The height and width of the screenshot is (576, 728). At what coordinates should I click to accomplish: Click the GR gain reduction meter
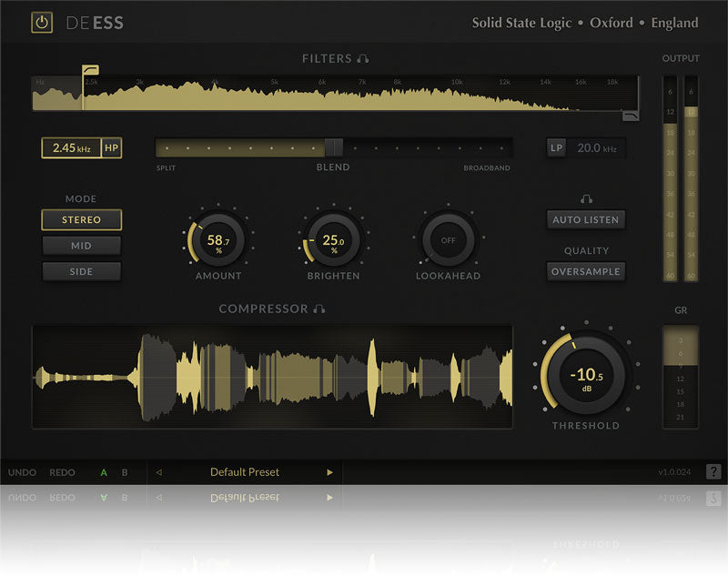tap(680, 377)
